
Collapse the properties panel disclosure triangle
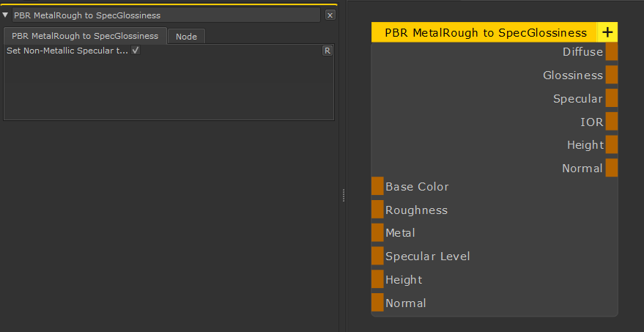pos(6,15)
